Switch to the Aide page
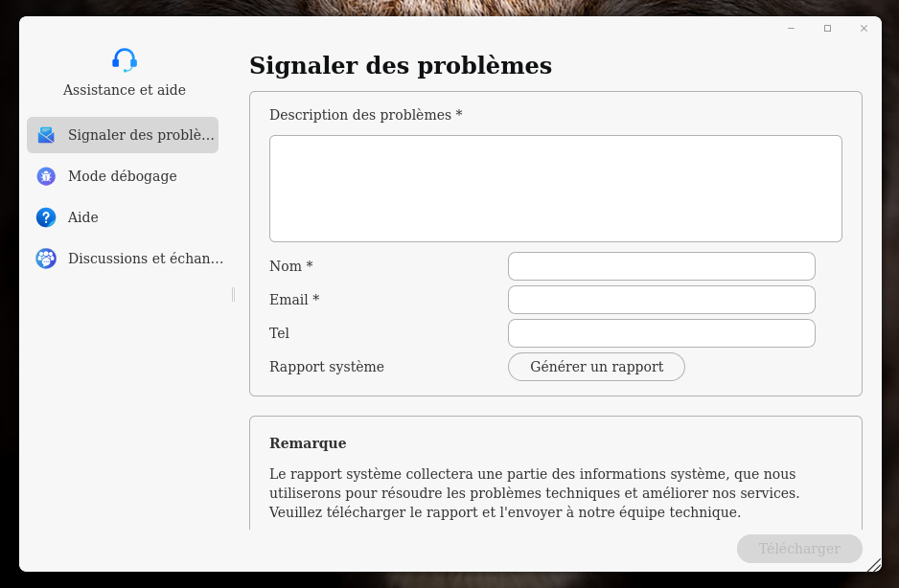 click(83, 217)
